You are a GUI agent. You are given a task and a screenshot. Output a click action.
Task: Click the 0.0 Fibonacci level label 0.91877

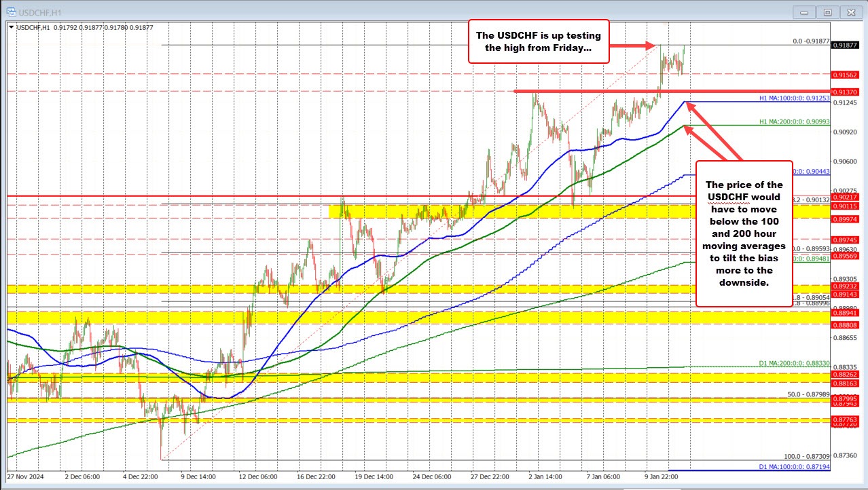pyautogui.click(x=811, y=41)
